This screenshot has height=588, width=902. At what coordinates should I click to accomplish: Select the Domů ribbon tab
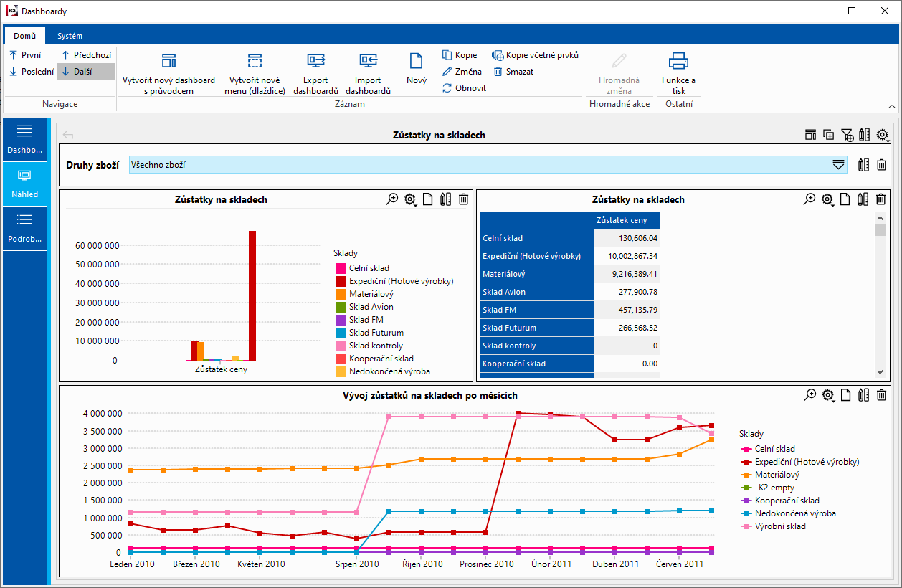[x=24, y=36]
